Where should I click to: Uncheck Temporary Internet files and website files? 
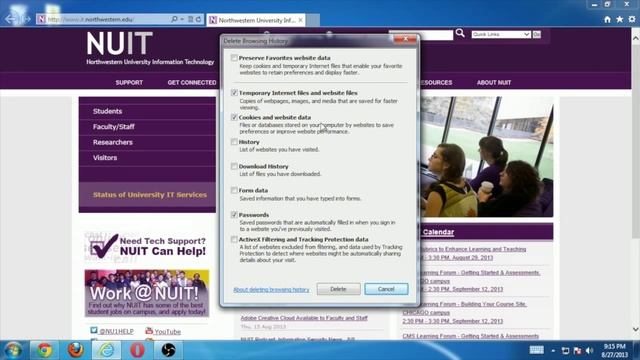coord(234,93)
